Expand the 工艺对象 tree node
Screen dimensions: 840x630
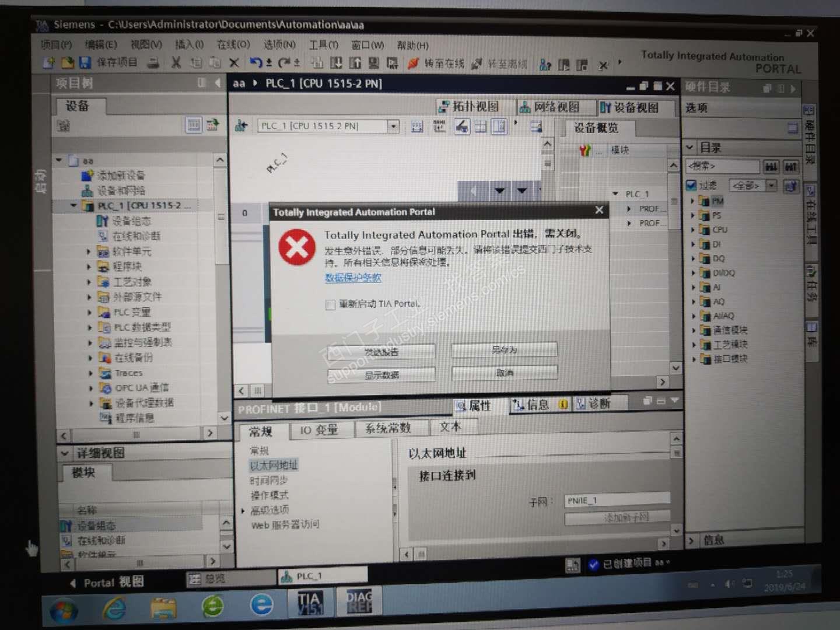(89, 282)
